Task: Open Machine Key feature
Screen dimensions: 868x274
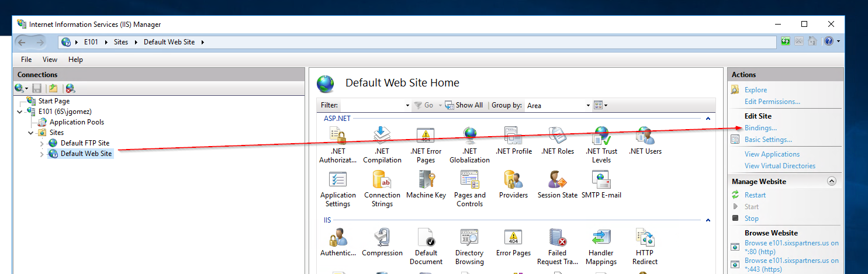Action: tap(426, 185)
